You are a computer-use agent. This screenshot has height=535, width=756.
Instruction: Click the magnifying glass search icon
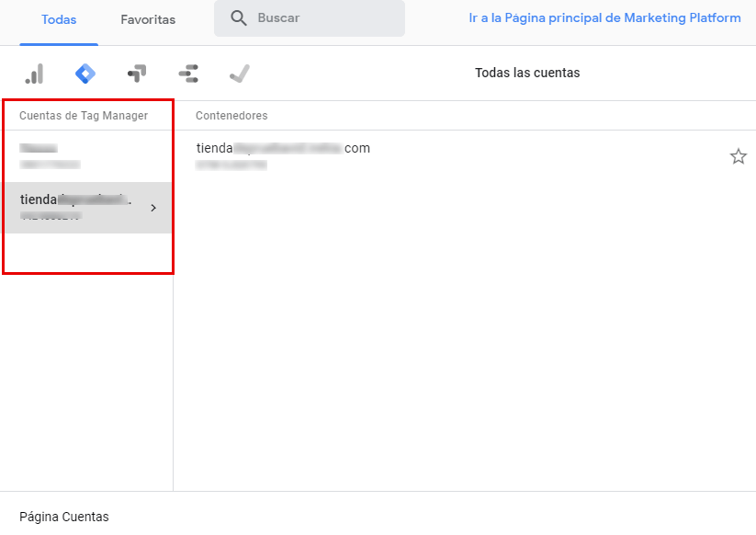point(239,18)
